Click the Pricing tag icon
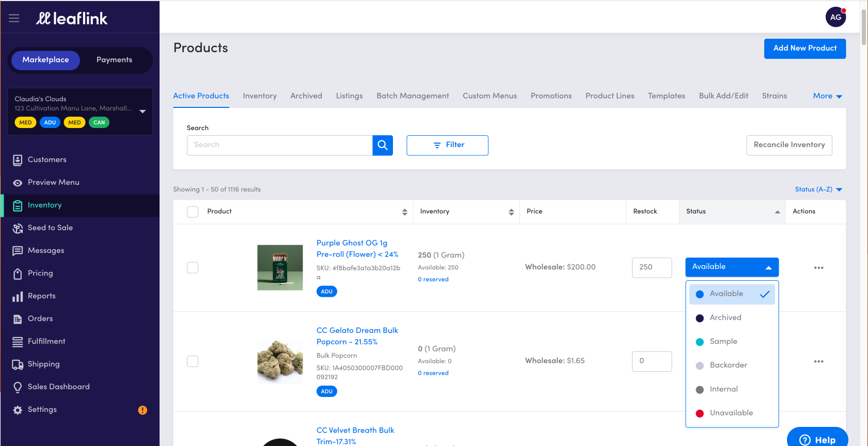Screen dimensions: 868x446 (18, 274)
